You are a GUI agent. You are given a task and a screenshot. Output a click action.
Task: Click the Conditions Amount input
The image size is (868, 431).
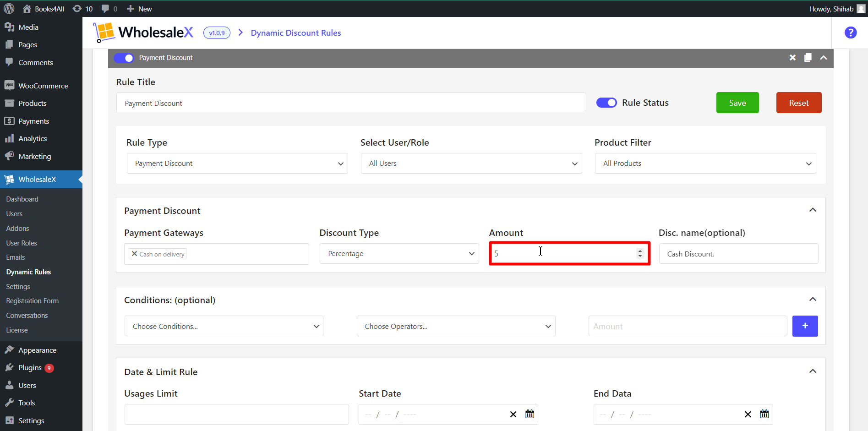click(688, 326)
